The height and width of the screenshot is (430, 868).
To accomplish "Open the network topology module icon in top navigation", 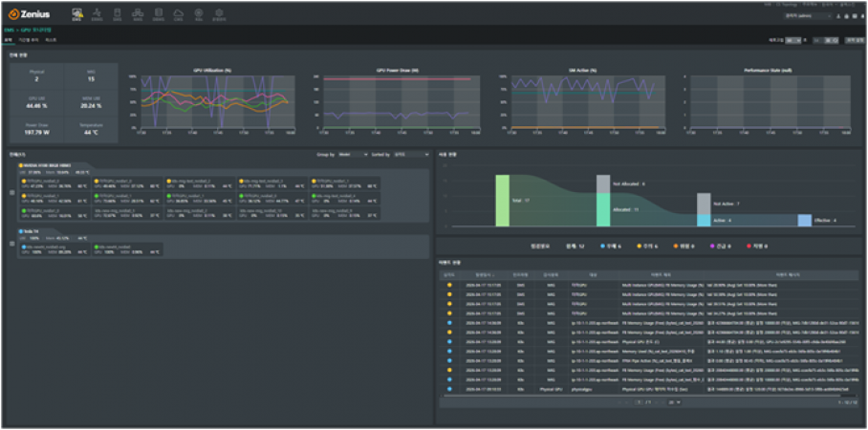I will (x=138, y=14).
